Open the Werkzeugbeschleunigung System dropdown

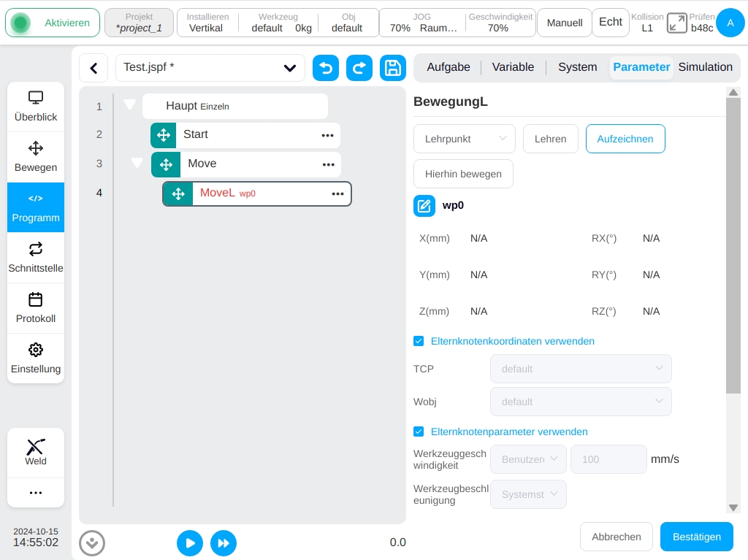[x=529, y=494]
